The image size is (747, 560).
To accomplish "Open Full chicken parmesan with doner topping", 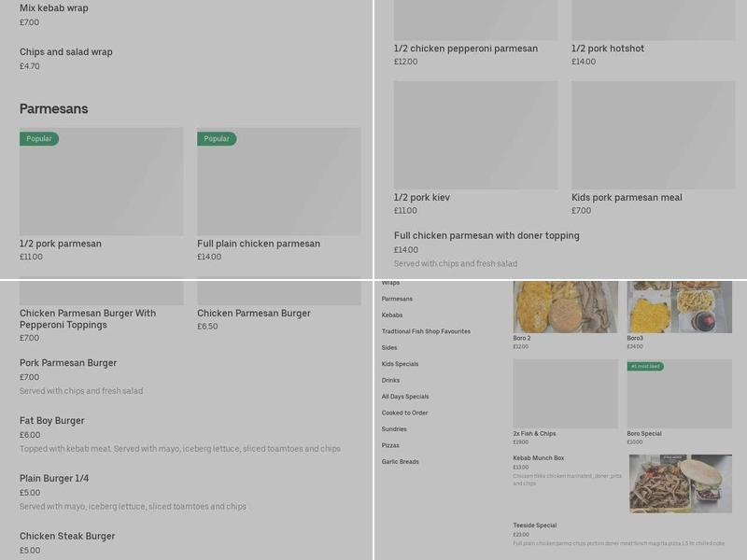I will 486,236.
